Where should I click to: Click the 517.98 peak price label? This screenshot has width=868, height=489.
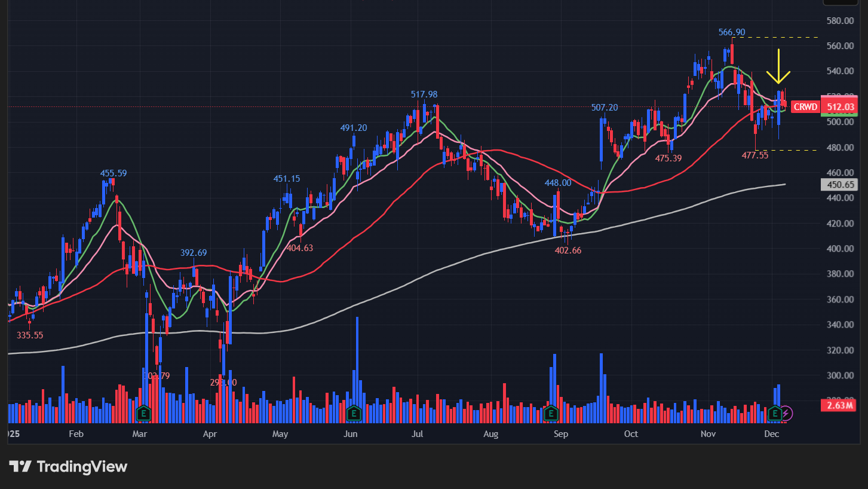pyautogui.click(x=424, y=94)
